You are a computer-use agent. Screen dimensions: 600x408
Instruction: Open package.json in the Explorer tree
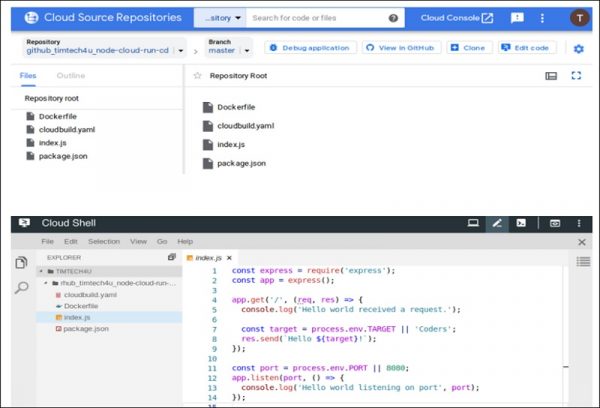click(86, 329)
